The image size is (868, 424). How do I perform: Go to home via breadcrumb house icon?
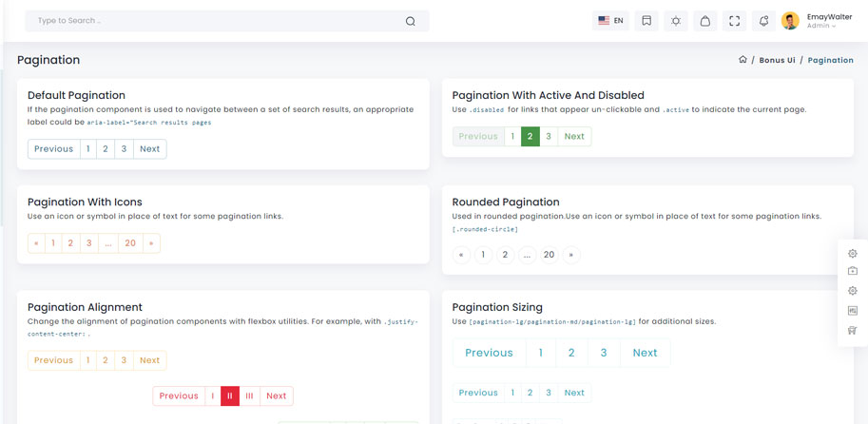pyautogui.click(x=743, y=59)
